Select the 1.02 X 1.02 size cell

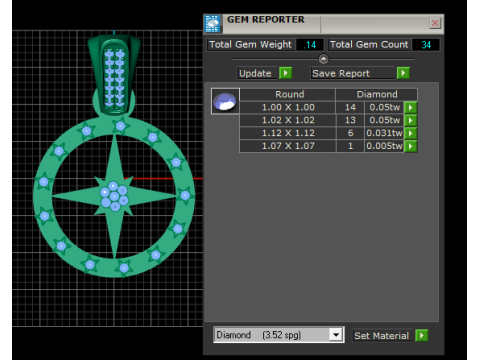coord(288,120)
